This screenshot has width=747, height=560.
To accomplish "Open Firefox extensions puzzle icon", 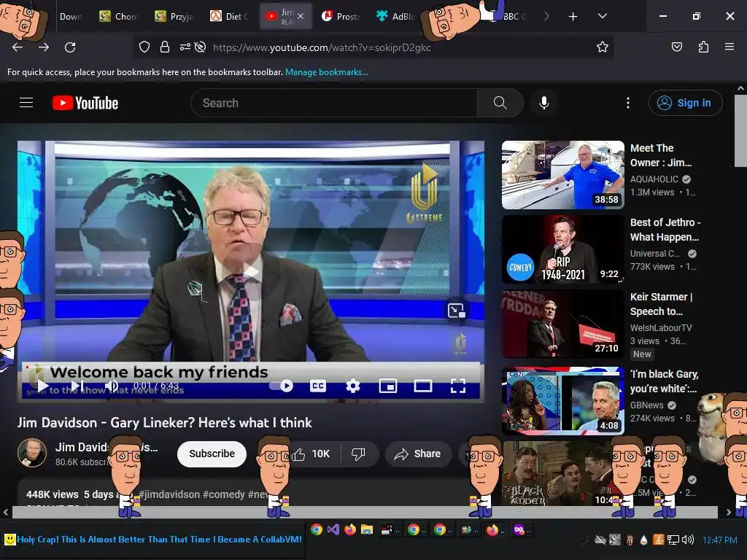I will (703, 47).
